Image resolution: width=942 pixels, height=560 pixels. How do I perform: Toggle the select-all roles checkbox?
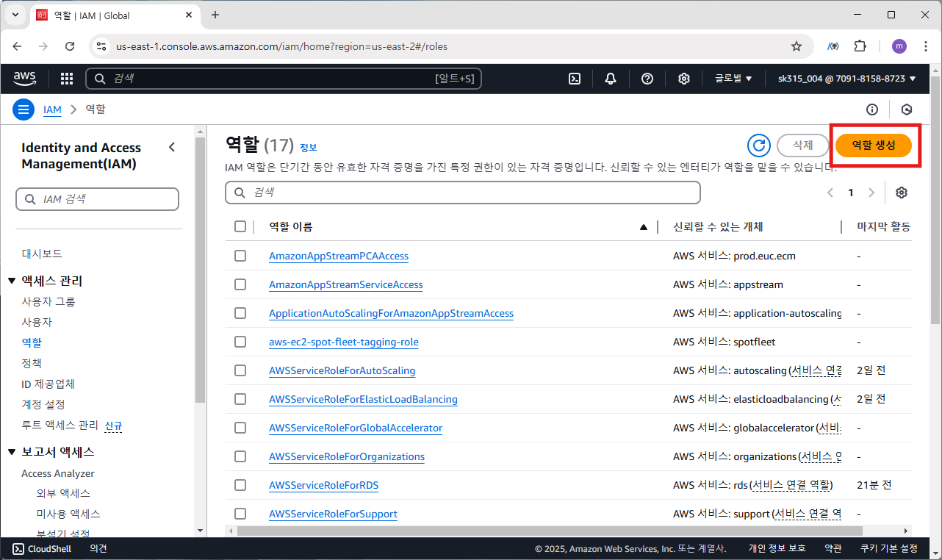240,226
